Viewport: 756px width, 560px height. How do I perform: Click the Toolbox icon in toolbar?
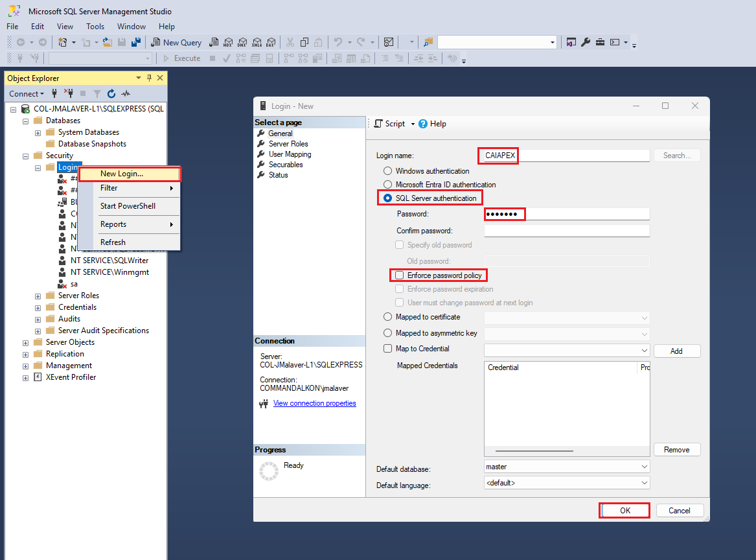601,42
